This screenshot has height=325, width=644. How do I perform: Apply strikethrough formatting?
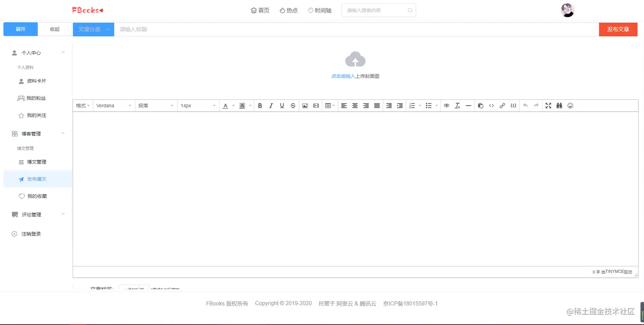(x=293, y=106)
